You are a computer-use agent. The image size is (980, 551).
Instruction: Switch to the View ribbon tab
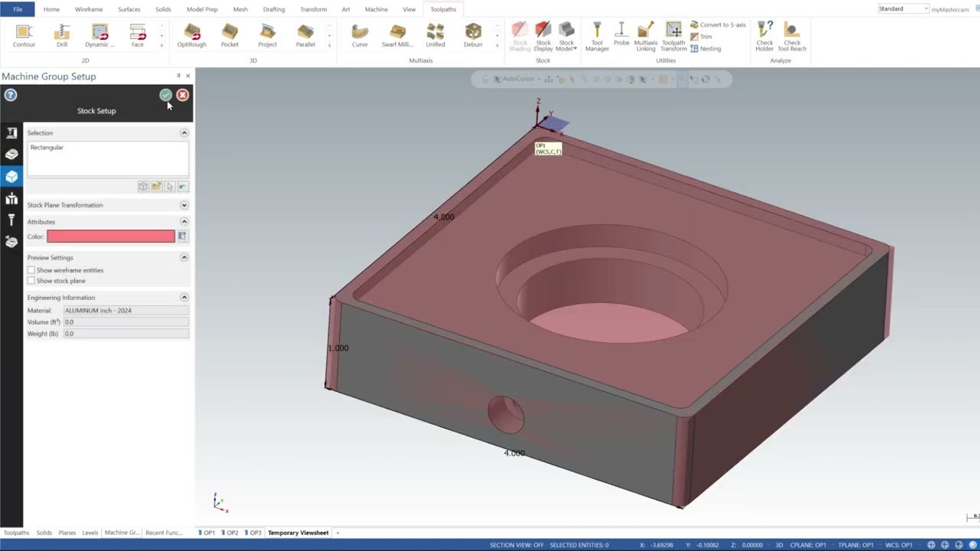[410, 9]
